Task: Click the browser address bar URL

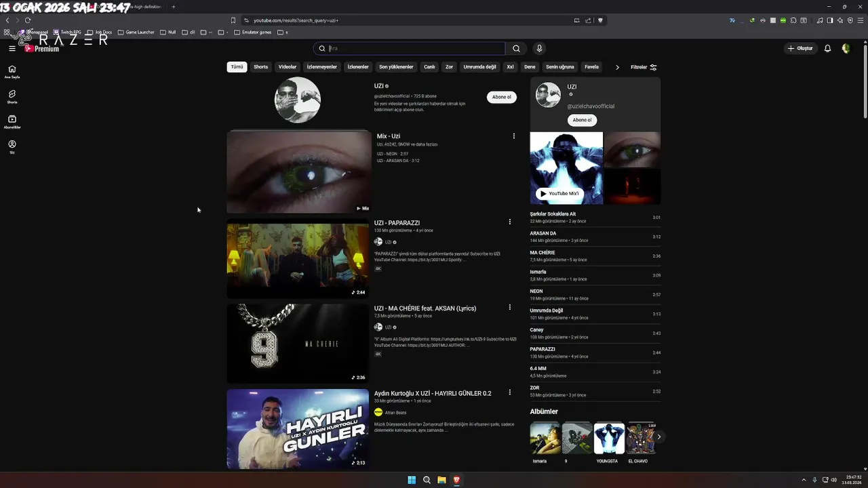Action: (296, 20)
